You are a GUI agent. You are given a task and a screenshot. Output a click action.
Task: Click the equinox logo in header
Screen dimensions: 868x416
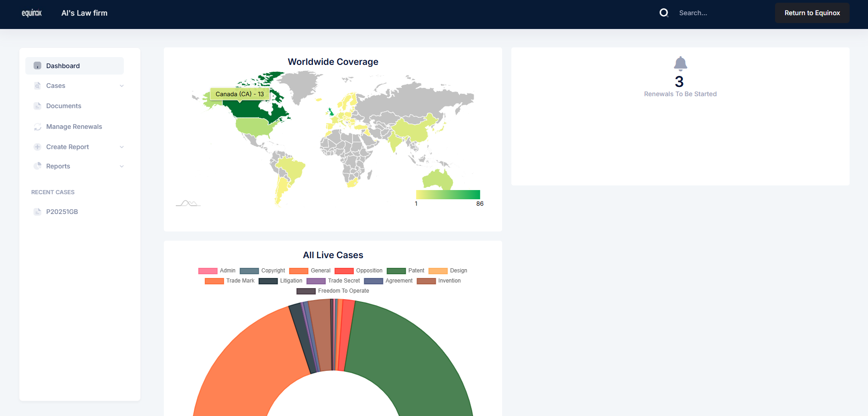click(32, 13)
